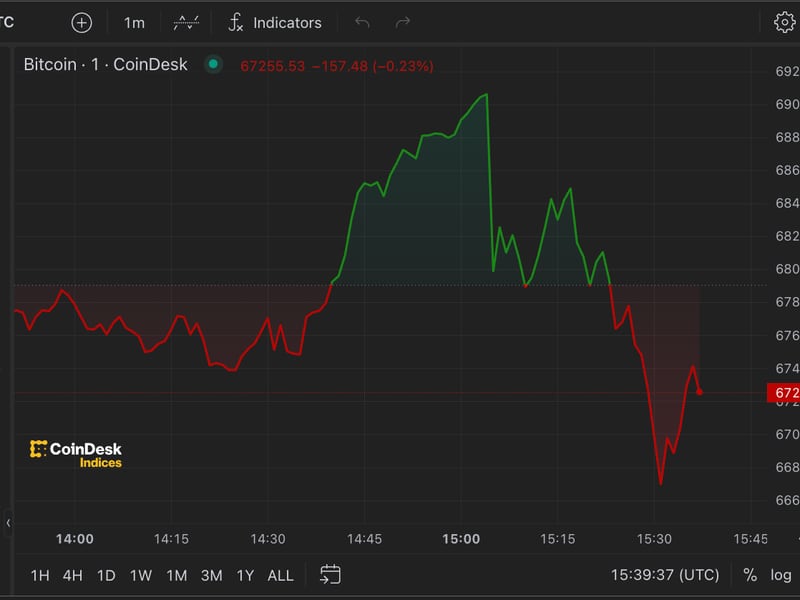Click the green market status dot
Image resolution: width=800 pixels, height=600 pixels.
pos(212,65)
